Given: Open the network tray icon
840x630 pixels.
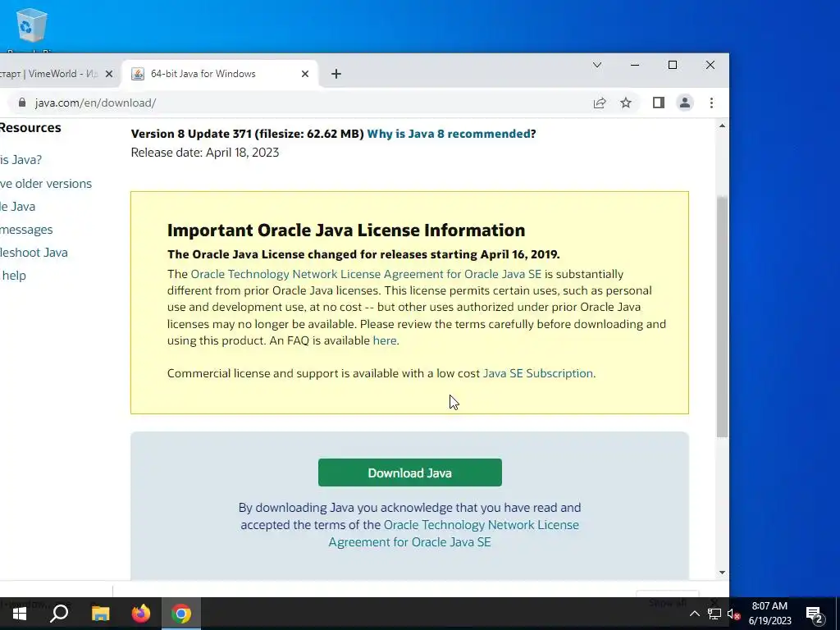Looking at the screenshot, I should [x=714, y=614].
